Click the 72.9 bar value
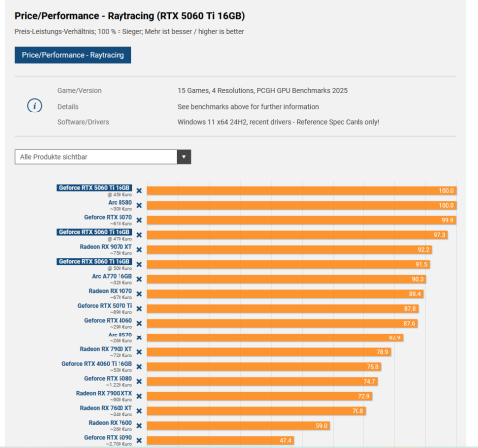The width and height of the screenshot is (478, 448). [364, 396]
